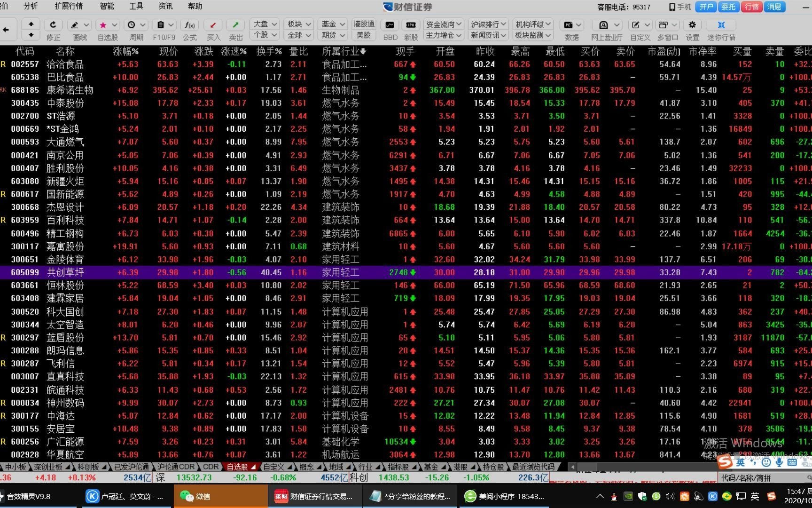Open the 机构评级 dropdown
The image size is (812, 508).
[533, 24]
